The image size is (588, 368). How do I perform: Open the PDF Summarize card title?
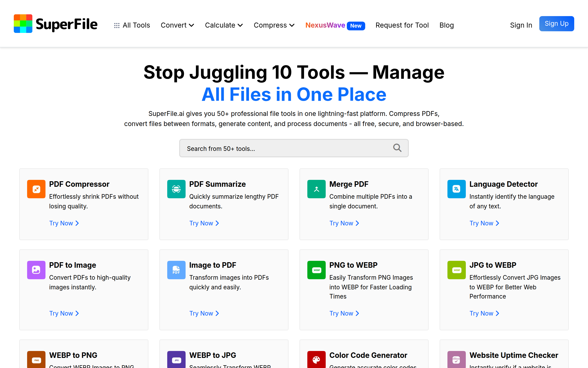[x=218, y=184]
